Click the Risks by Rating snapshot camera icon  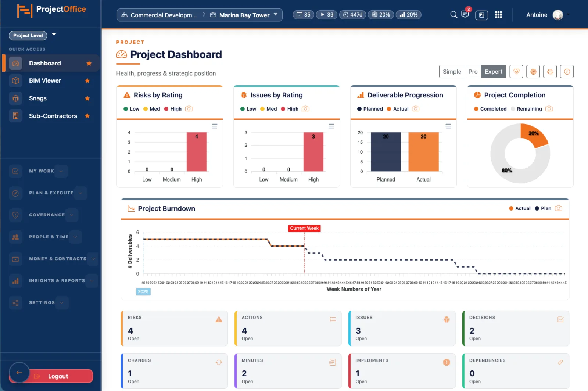(189, 109)
